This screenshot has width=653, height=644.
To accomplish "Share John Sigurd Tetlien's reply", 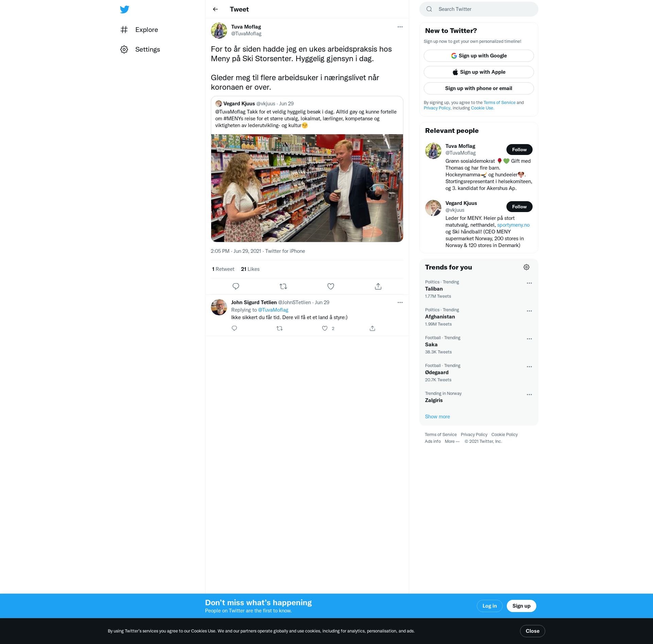I will (372, 328).
